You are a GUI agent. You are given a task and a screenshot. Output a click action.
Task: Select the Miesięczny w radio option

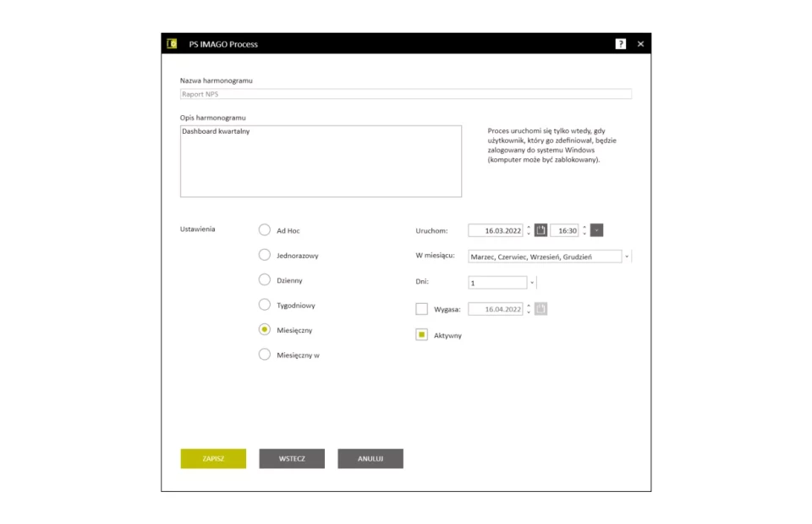(265, 356)
